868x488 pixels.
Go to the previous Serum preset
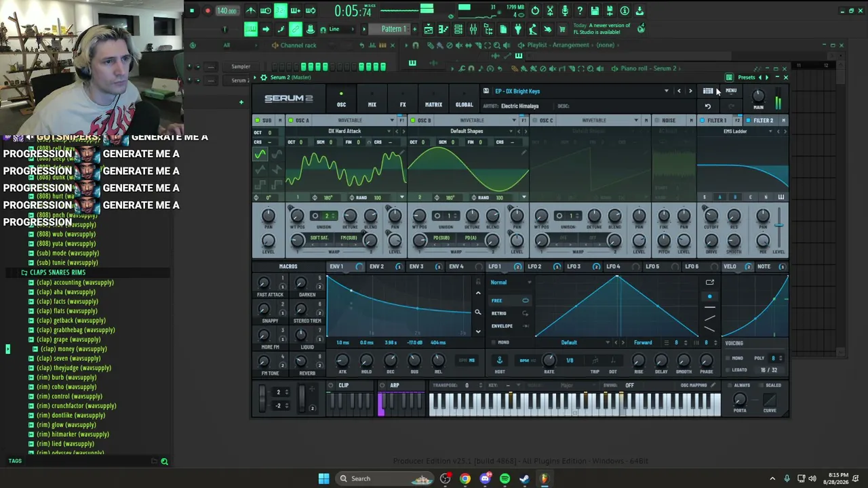[679, 91]
